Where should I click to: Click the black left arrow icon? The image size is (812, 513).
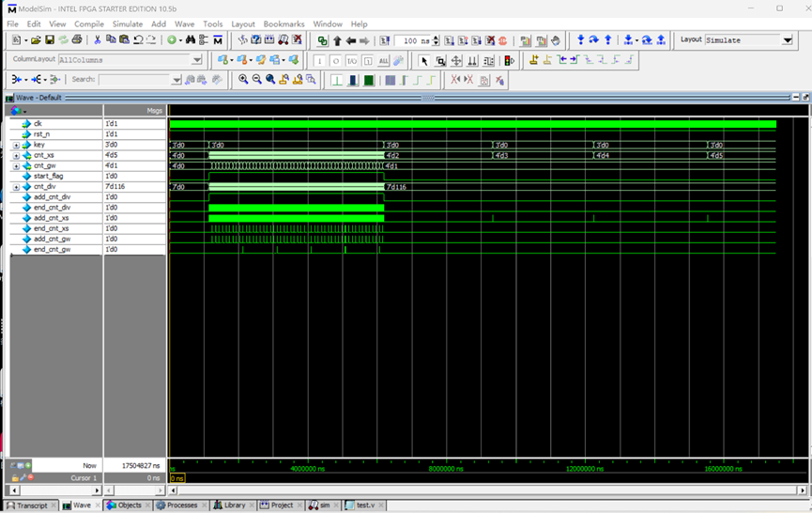click(x=350, y=40)
